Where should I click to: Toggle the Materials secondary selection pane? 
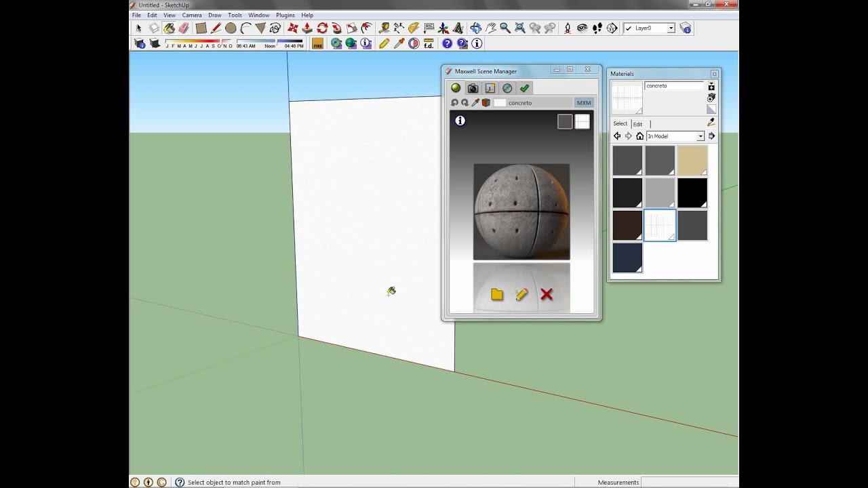point(711,86)
